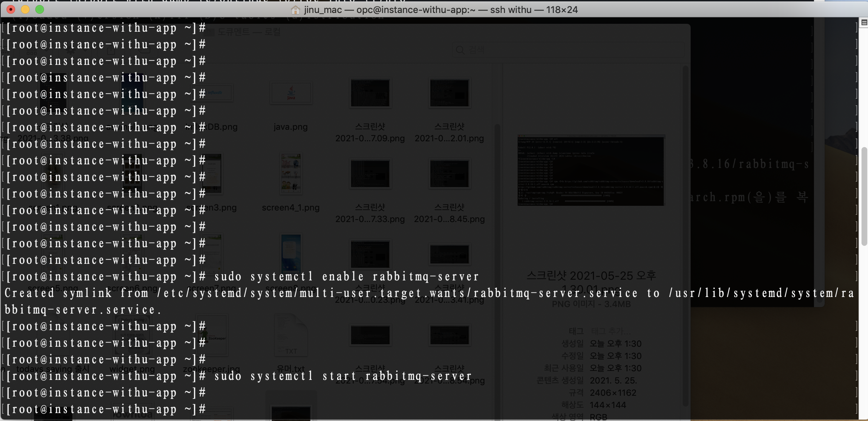Click the 'sudo systemctl start rabbitmq-server' command line
Screen dimensions: 868x421
pos(342,376)
